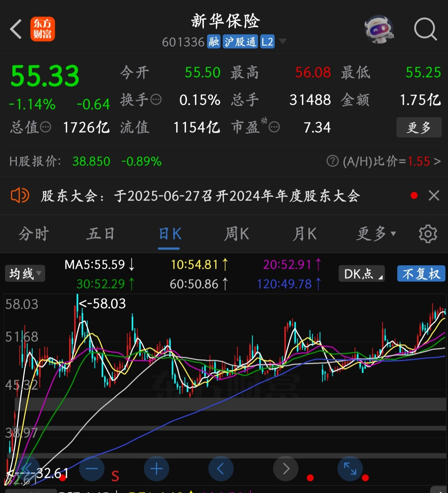
Task: Toggle the 不复权 adjustment button
Action: coord(421,274)
